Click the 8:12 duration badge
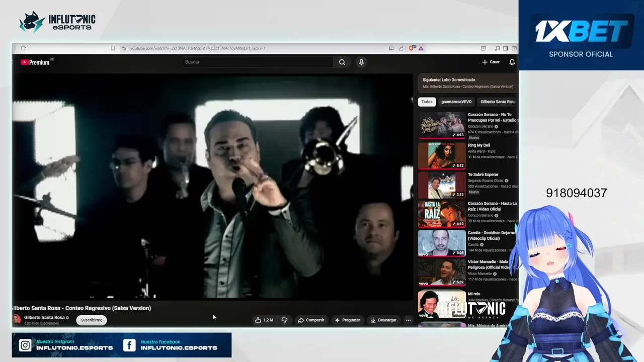Image resolution: width=644 pixels, height=362 pixels. tap(458, 165)
